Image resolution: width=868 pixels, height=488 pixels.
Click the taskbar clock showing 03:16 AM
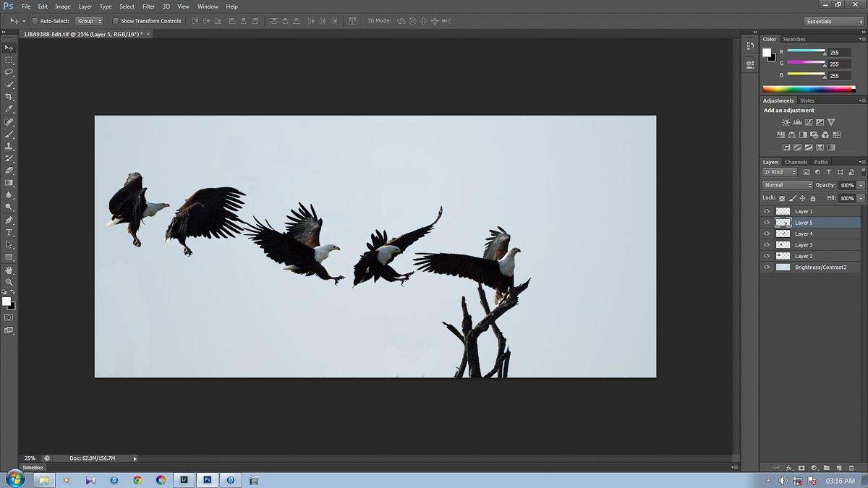pyautogui.click(x=841, y=480)
